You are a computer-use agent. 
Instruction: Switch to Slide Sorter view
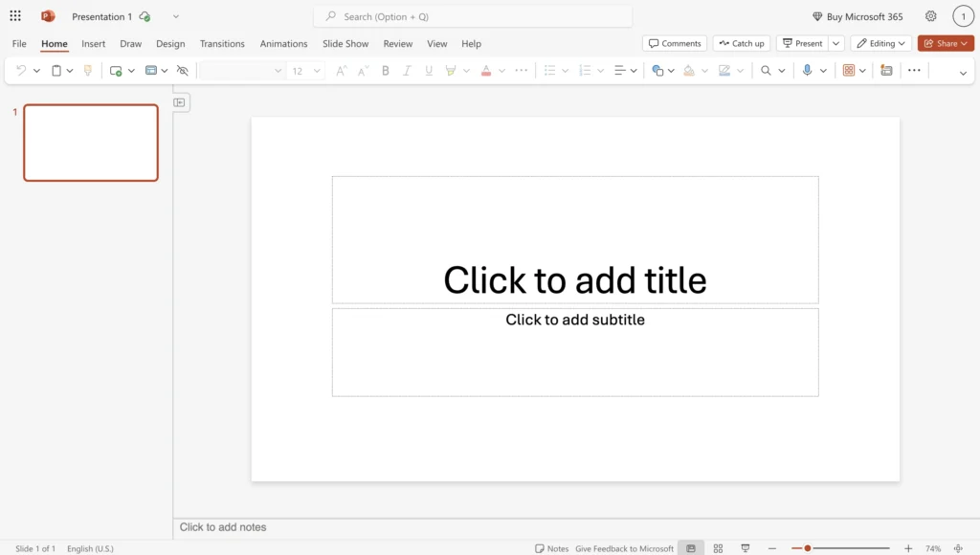(718, 548)
